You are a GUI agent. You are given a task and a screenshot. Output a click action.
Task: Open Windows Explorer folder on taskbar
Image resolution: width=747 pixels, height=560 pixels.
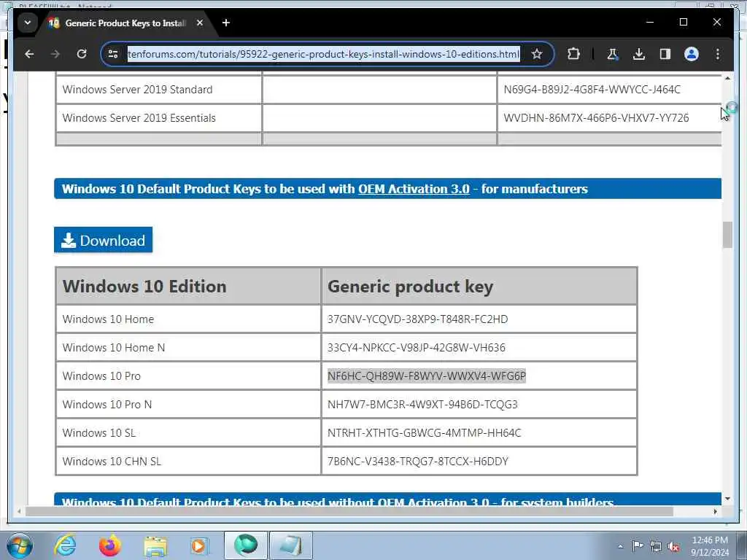(155, 545)
